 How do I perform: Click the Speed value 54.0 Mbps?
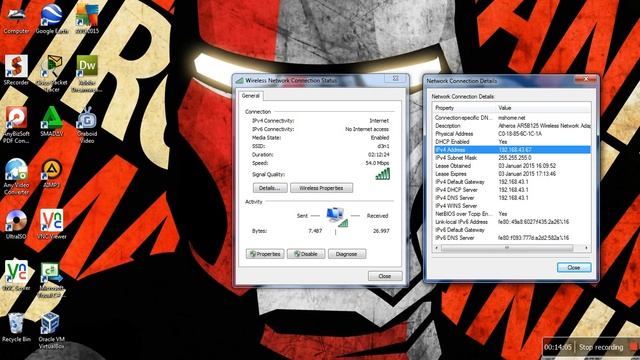[378, 163]
